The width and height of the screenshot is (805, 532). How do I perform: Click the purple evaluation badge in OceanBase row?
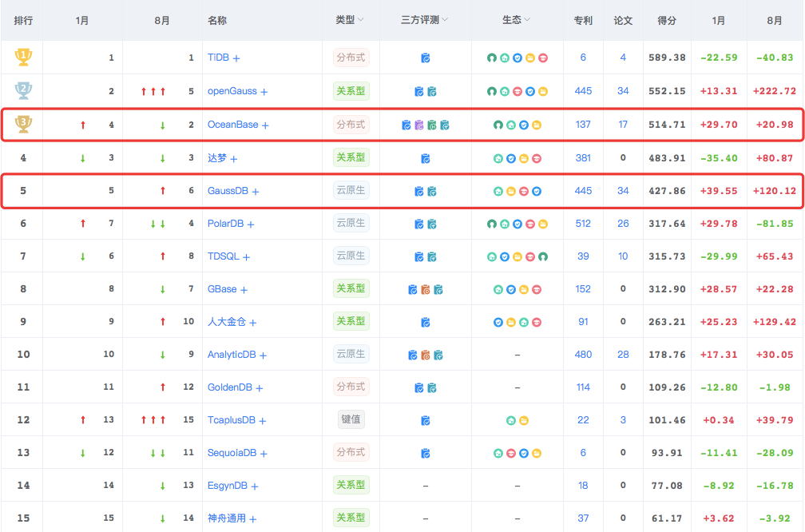(419, 125)
